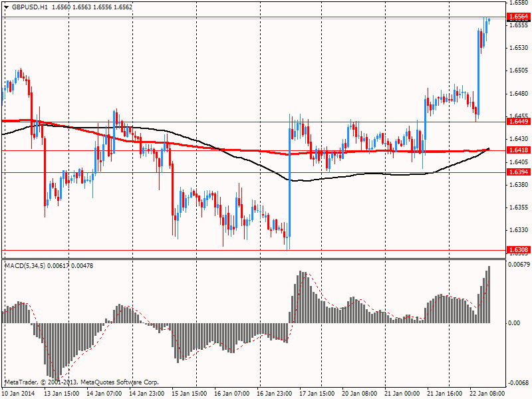The image size is (532, 399).
Task: Click the 21 Jan 00:00 time axis label
Action: click(x=402, y=394)
